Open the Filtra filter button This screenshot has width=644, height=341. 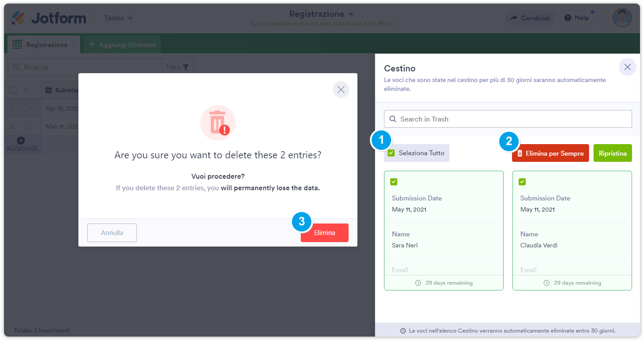point(177,67)
